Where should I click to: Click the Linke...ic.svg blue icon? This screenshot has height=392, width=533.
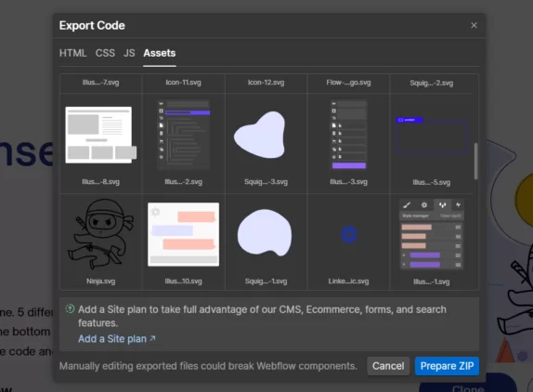[349, 235]
